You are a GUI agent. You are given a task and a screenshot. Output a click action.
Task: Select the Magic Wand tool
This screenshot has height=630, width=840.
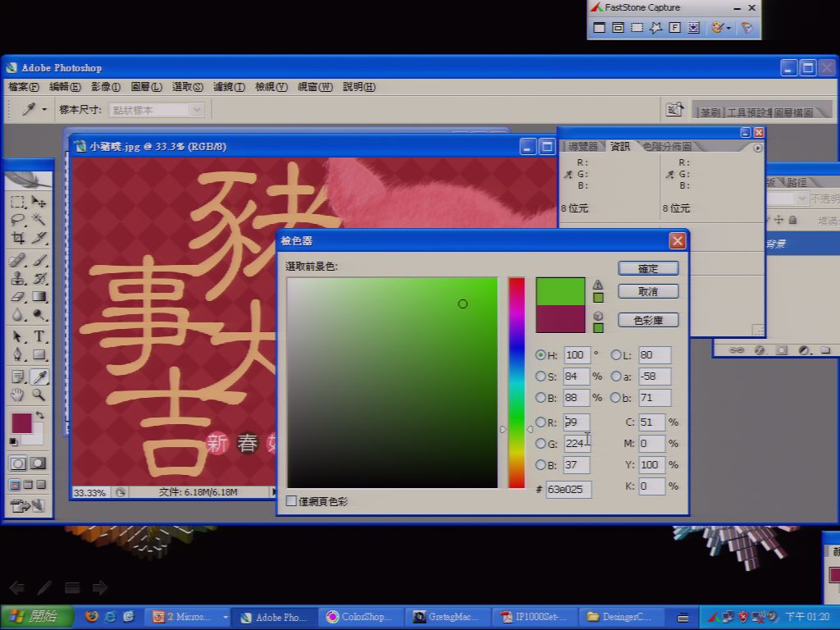(39, 218)
